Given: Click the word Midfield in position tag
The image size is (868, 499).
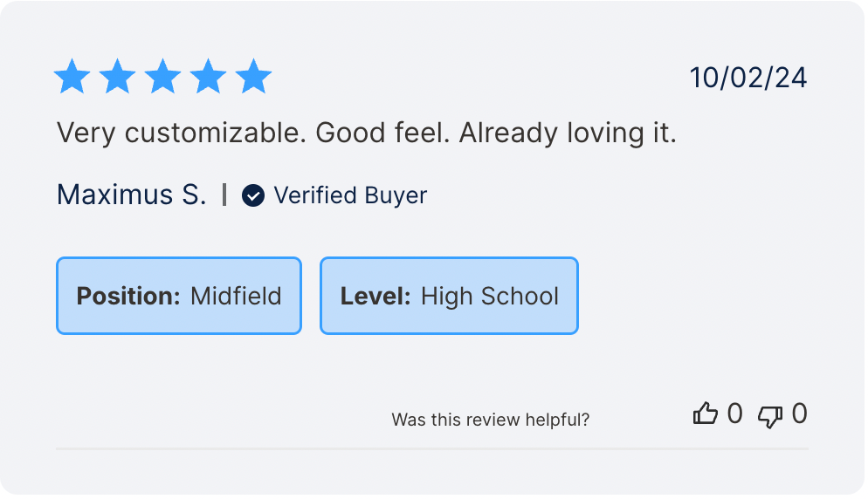Looking at the screenshot, I should click(x=236, y=296).
